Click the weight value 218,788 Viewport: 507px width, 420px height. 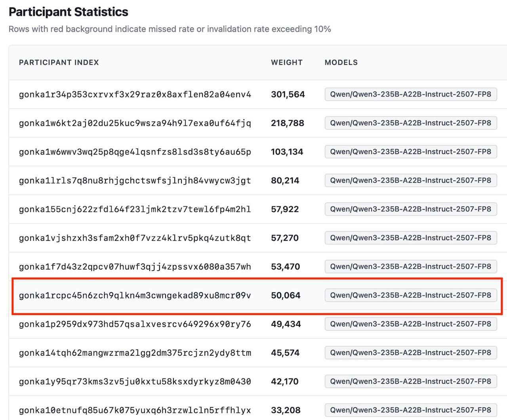click(x=288, y=123)
